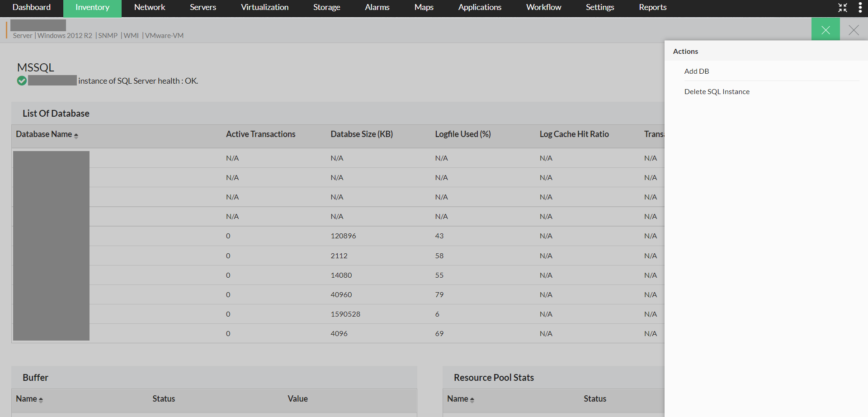Click Active Transactions 0 in the 4096 row
This screenshot has width=868, height=417.
pyautogui.click(x=228, y=333)
